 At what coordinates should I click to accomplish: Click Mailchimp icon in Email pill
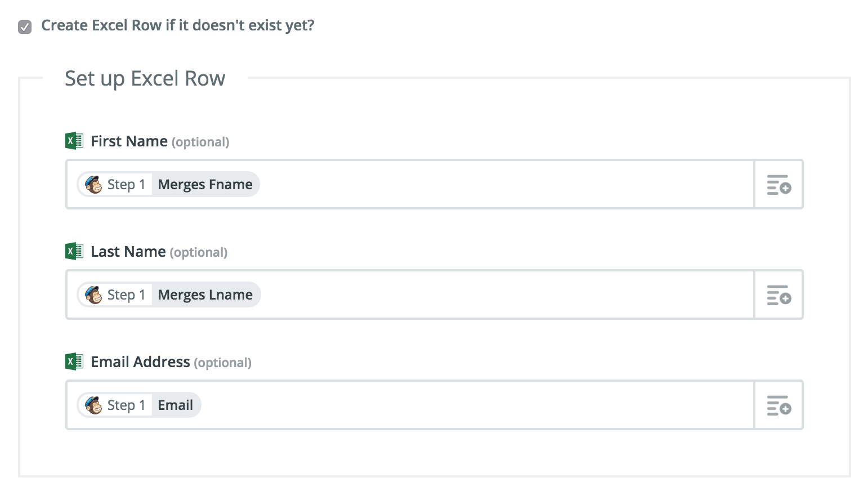coord(93,405)
